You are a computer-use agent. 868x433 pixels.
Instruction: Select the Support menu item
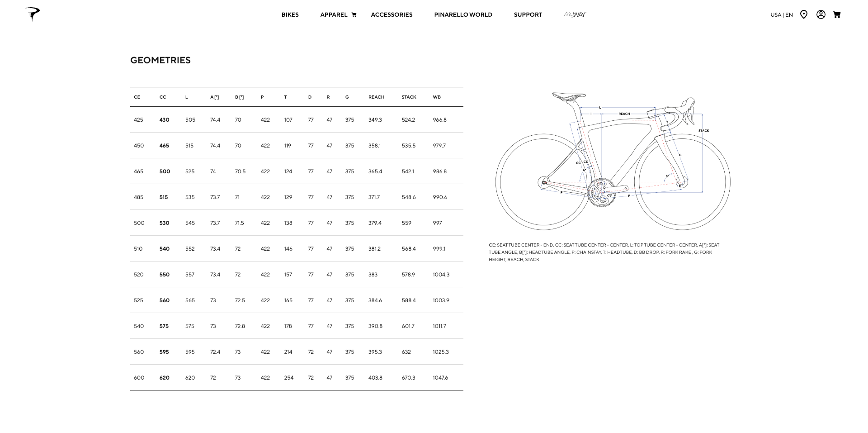(528, 15)
